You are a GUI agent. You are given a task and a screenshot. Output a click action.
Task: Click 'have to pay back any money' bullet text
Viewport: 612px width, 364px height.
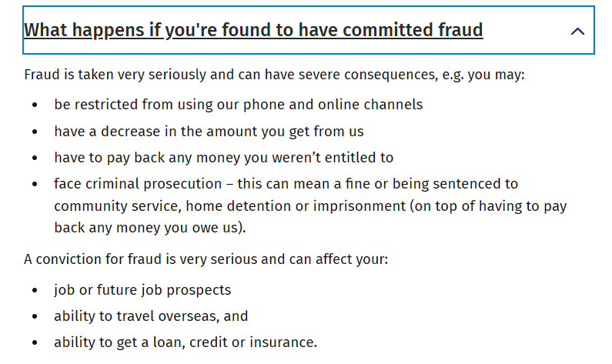tap(224, 158)
